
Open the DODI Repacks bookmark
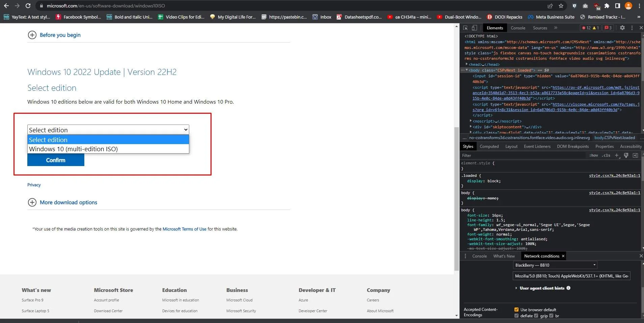coord(504,17)
